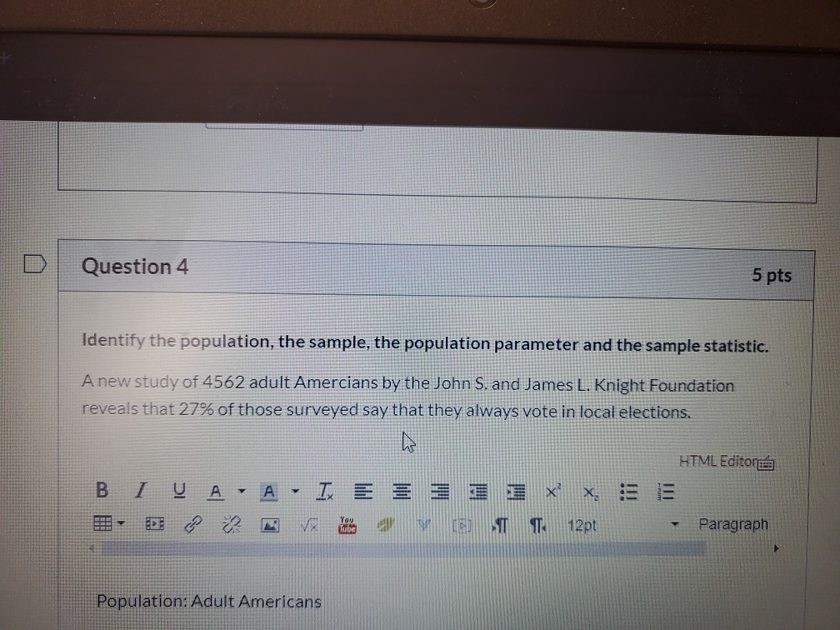
Task: Insert a math equation
Action: [309, 525]
